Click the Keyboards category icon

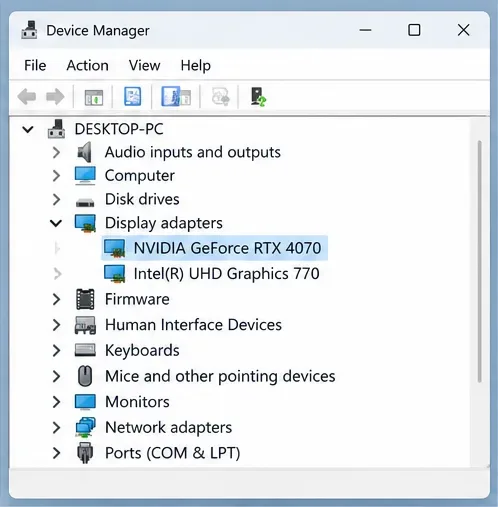[x=85, y=350]
